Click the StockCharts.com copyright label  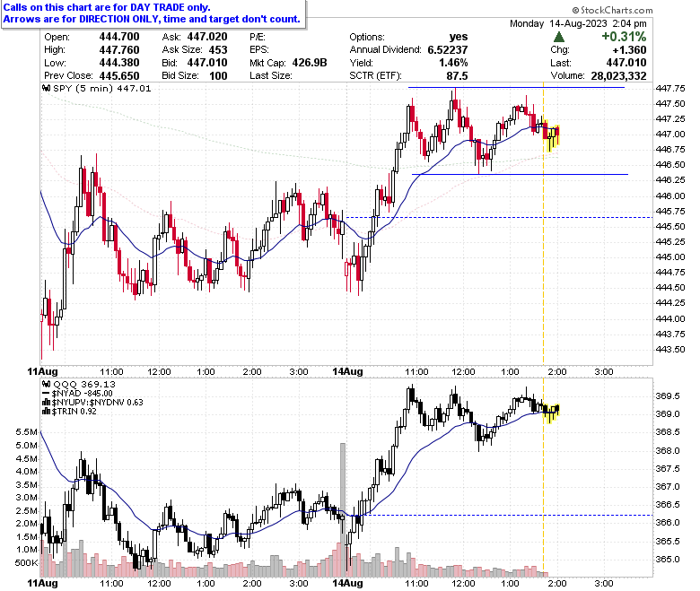[612, 10]
